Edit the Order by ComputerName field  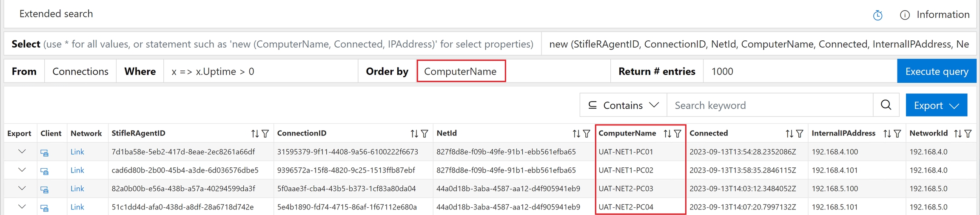click(461, 71)
